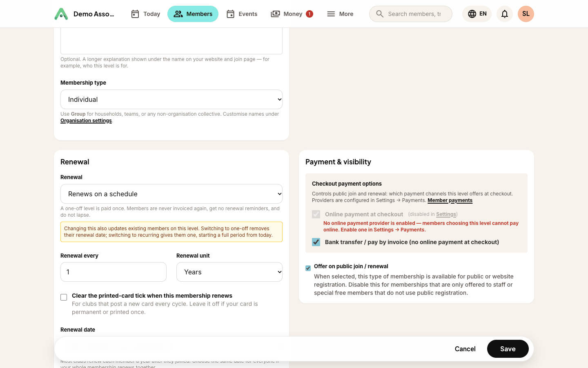Click the Renewal every number field
This screenshot has width=588, height=368.
pos(114,272)
